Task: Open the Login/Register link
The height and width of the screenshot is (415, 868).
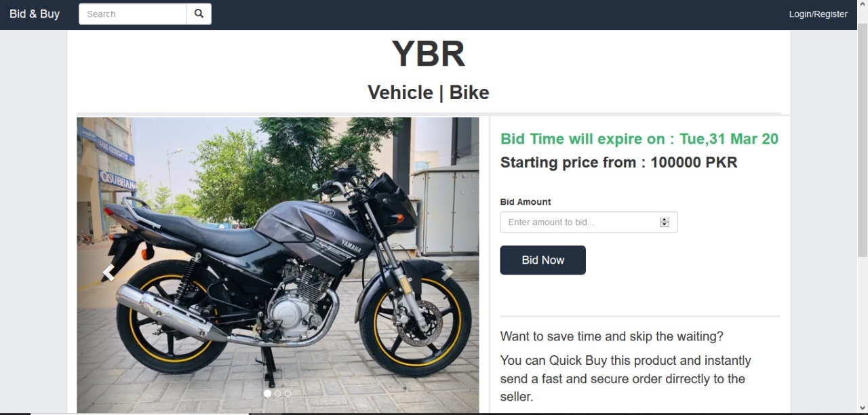Action: point(818,14)
